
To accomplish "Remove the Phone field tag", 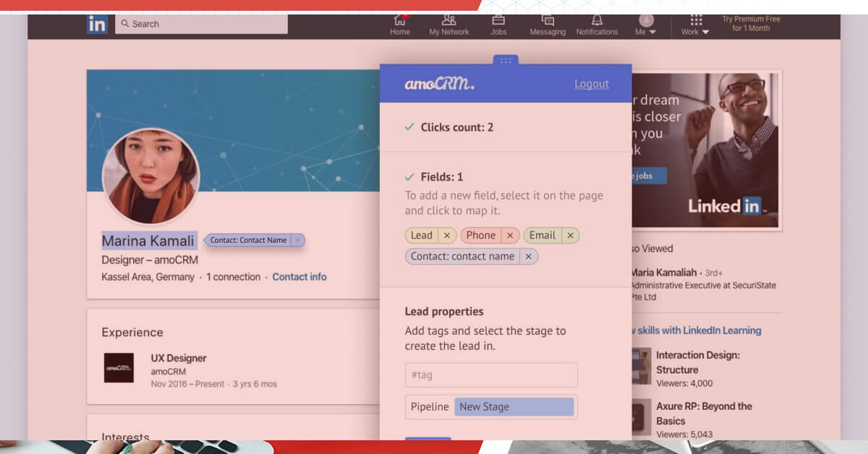I will pos(510,235).
